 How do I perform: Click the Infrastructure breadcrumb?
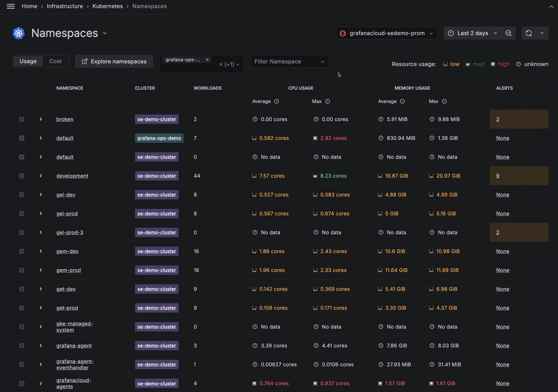point(65,6)
